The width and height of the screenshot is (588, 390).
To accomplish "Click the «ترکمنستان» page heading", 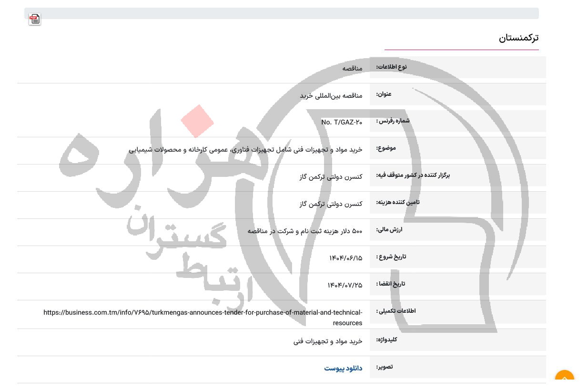I will [x=518, y=38].
